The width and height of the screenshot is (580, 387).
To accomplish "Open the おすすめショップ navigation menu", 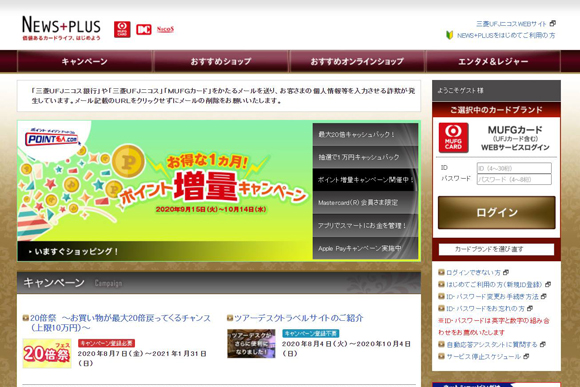I will [221, 61].
